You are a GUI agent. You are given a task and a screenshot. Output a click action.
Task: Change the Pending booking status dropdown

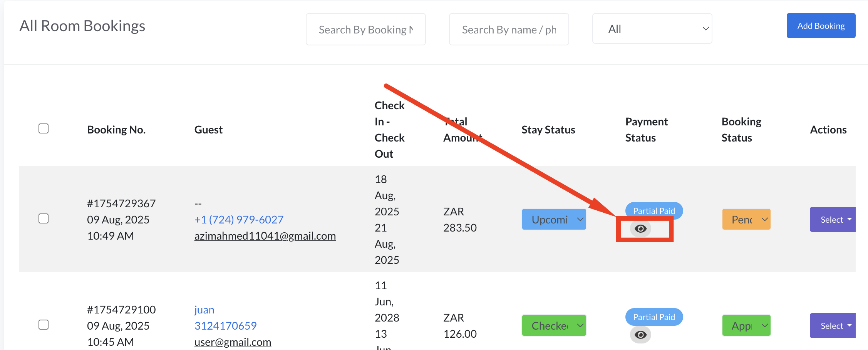point(746,219)
